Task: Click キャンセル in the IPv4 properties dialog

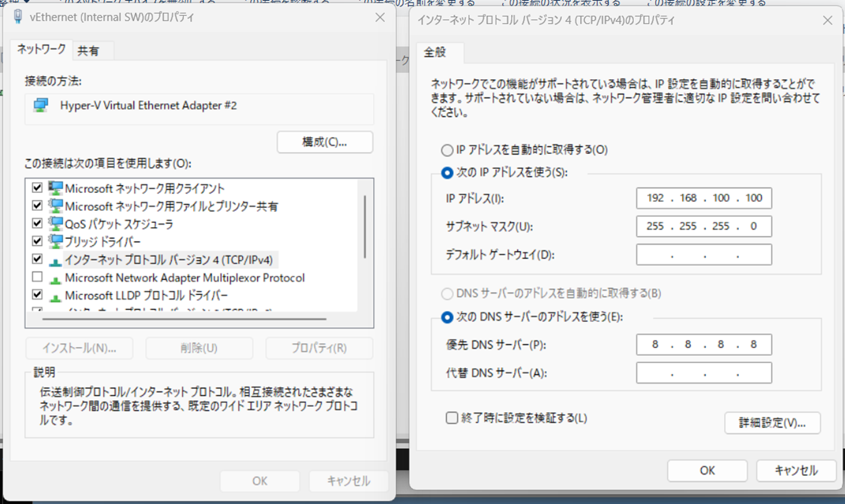Action: point(796,470)
